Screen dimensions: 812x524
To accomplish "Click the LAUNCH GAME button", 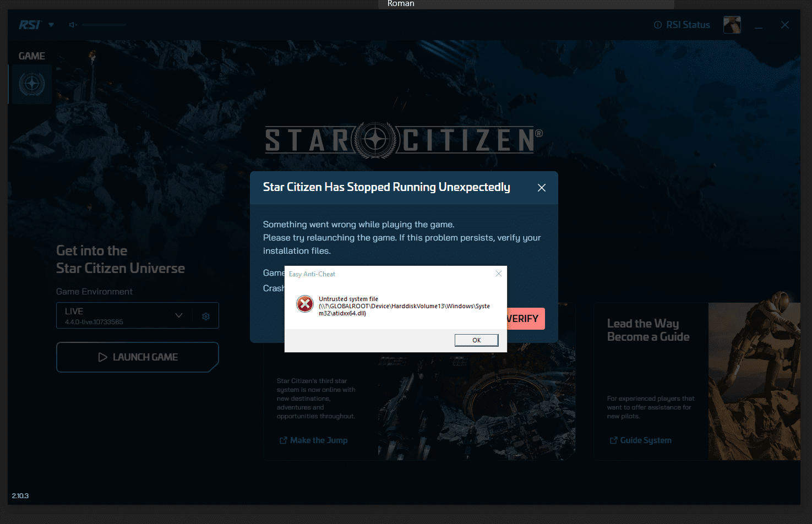I will tap(138, 357).
